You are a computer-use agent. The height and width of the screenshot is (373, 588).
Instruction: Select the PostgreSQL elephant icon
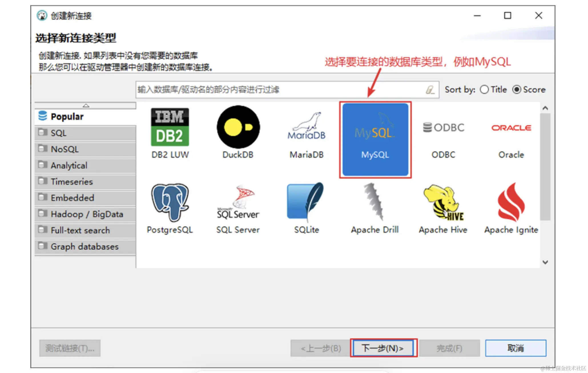click(170, 202)
